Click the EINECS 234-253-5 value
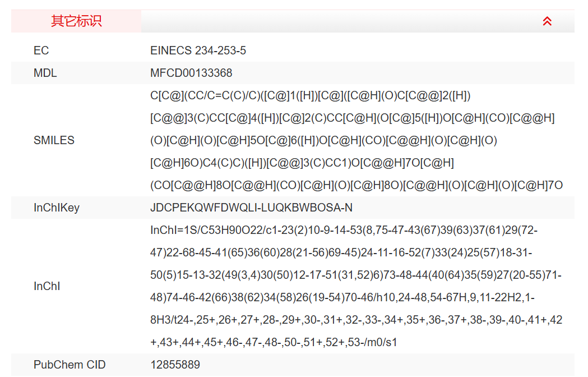 point(198,50)
